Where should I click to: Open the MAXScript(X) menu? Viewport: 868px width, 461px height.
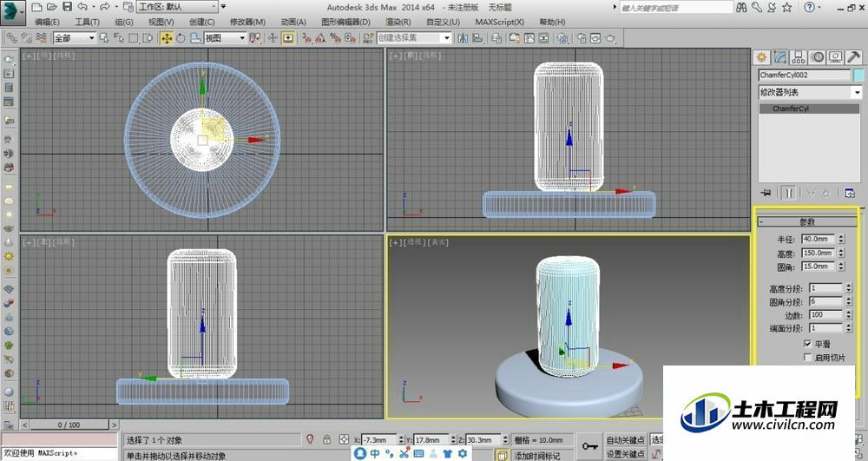(500, 22)
